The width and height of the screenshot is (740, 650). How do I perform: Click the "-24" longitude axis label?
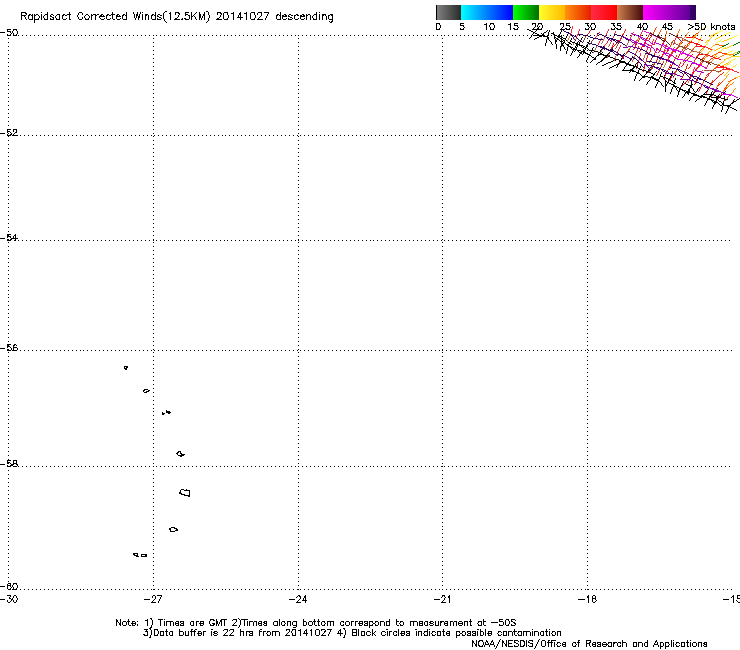click(298, 599)
